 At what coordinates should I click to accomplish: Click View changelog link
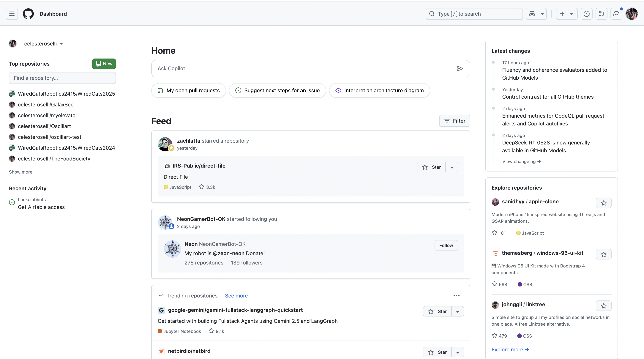pyautogui.click(x=522, y=161)
